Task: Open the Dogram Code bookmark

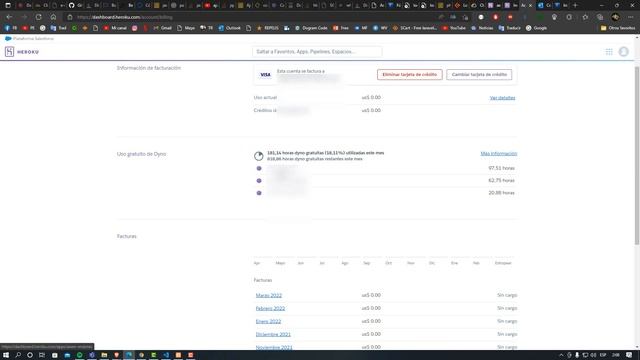Action: click(311, 28)
